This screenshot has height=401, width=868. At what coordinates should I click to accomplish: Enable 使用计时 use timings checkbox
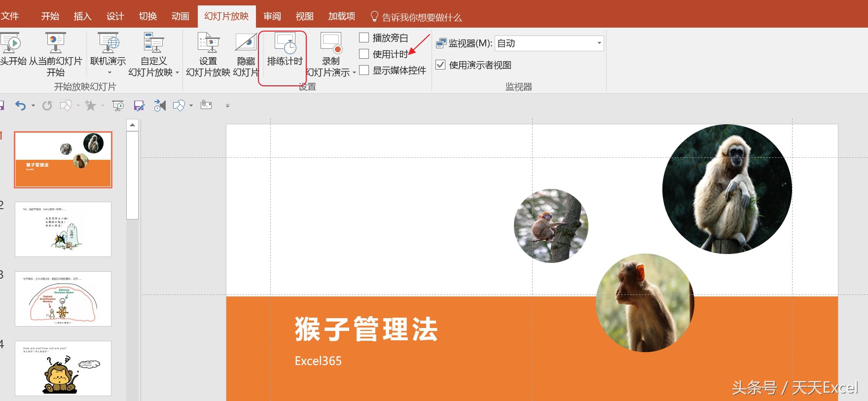point(364,54)
